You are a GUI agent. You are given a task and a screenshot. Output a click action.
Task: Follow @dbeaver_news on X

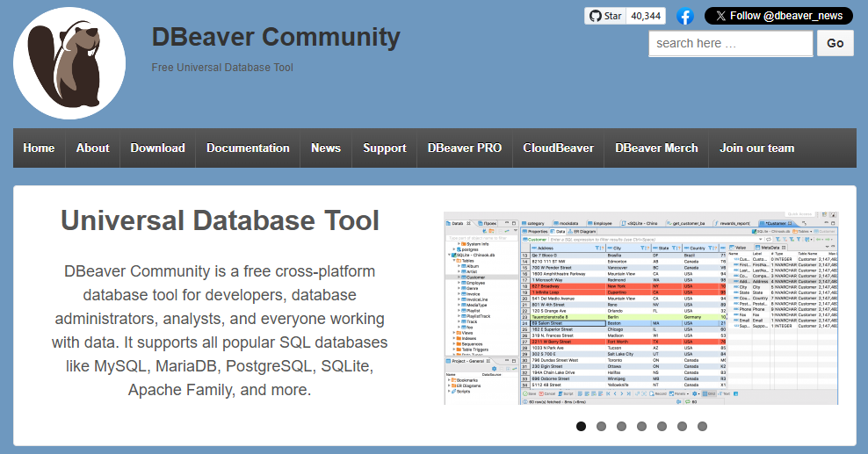click(778, 16)
